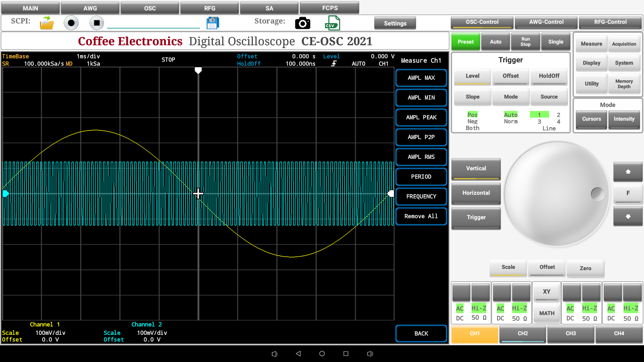Click the floppy disk save icon

213,23
